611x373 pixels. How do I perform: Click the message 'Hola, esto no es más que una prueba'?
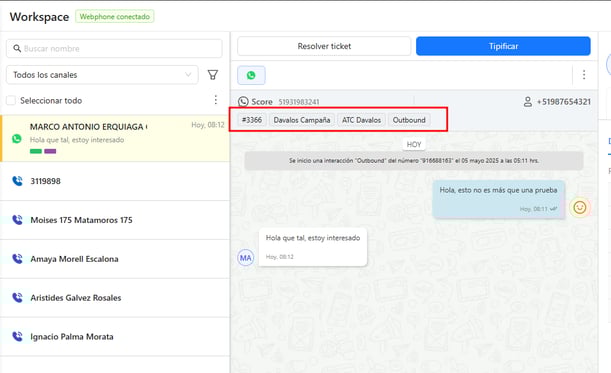(x=498, y=199)
